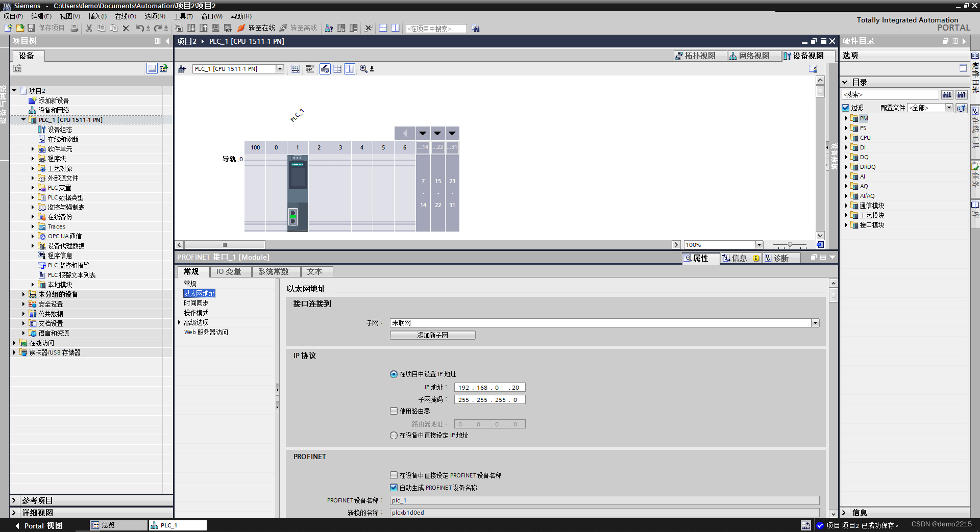This screenshot has width=980, height=532.
Task: Select 在设备中直接设定 IP 地址 radio button
Action: click(394, 436)
